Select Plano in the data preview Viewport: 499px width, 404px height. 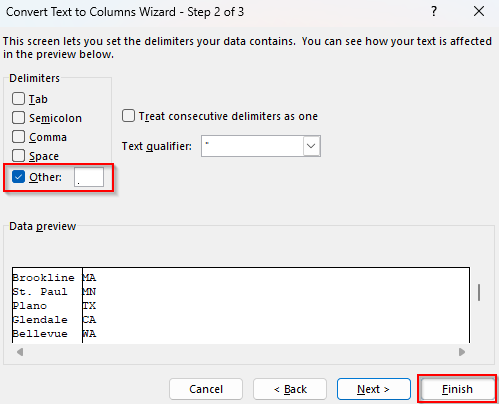30,306
